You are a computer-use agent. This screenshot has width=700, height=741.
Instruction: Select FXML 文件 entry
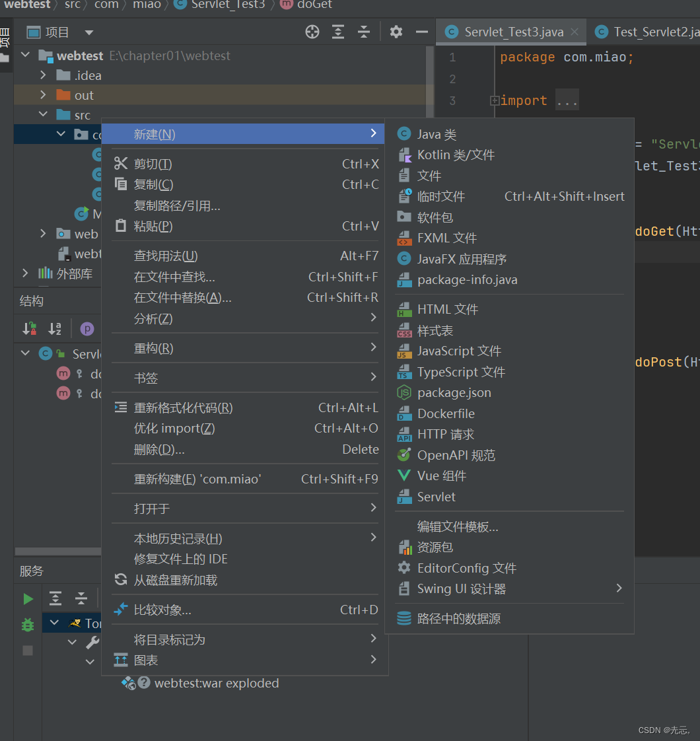pyautogui.click(x=510, y=238)
